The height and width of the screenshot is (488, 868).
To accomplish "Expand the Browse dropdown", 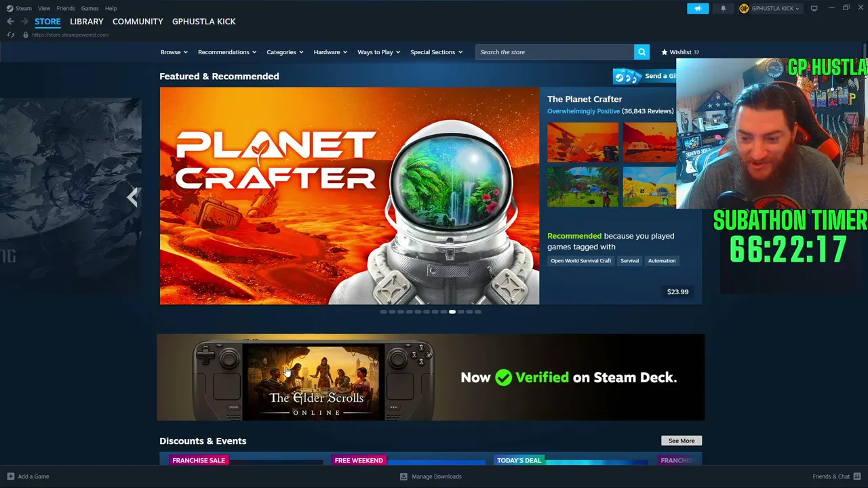I will point(174,52).
